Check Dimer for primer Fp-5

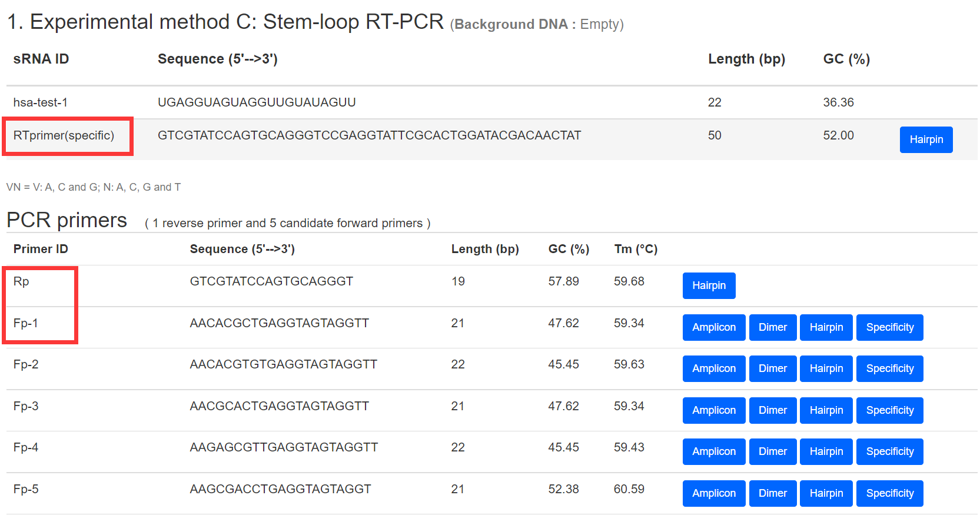[773, 493]
